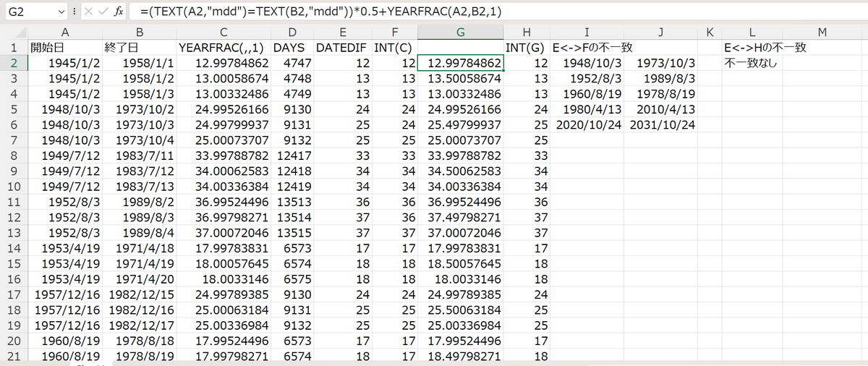Click cell C8 value 33.99788782
The width and height of the screenshot is (868, 366).
click(224, 156)
